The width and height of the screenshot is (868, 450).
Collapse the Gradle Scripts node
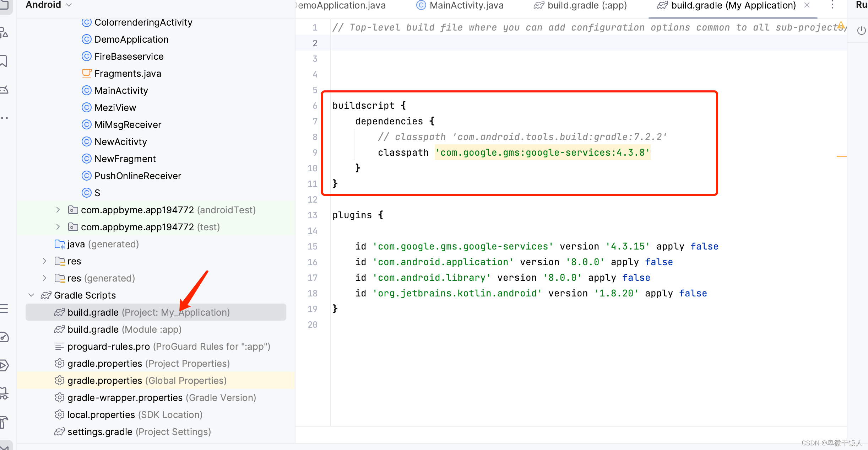pos(31,295)
